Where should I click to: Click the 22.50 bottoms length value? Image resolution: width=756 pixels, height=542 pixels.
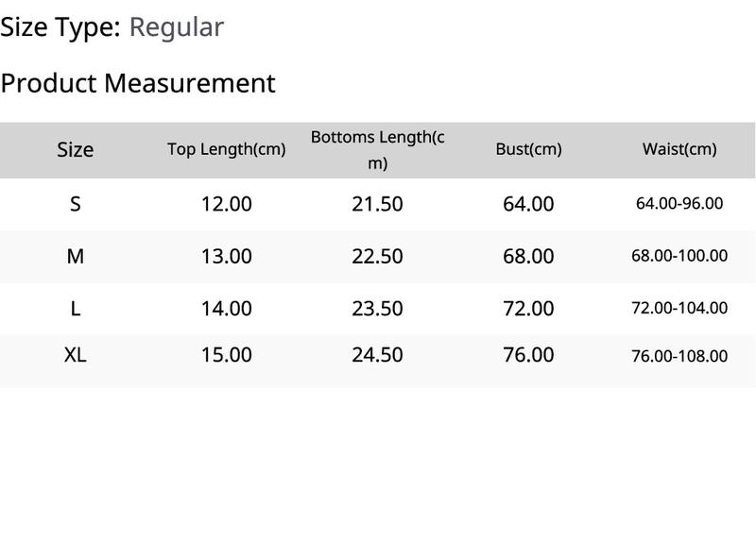377,256
